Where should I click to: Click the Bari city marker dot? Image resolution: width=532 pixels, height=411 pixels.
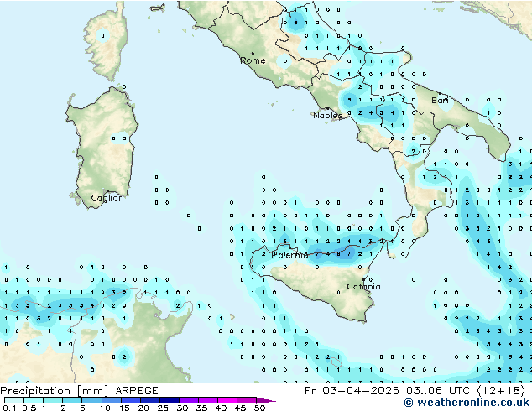coord(440,93)
